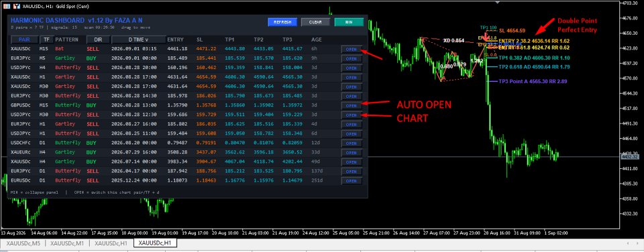Open chart for EURJPYc M5 Gartley signal

pyautogui.click(x=352, y=58)
